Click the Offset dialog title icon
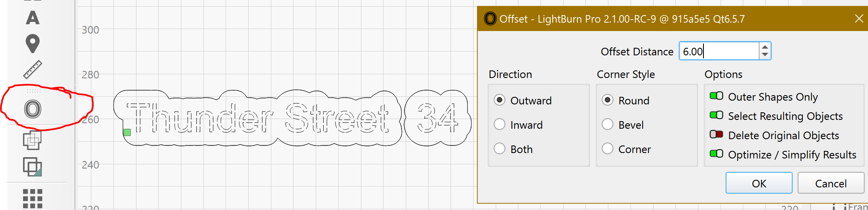868x210 pixels. tap(490, 19)
